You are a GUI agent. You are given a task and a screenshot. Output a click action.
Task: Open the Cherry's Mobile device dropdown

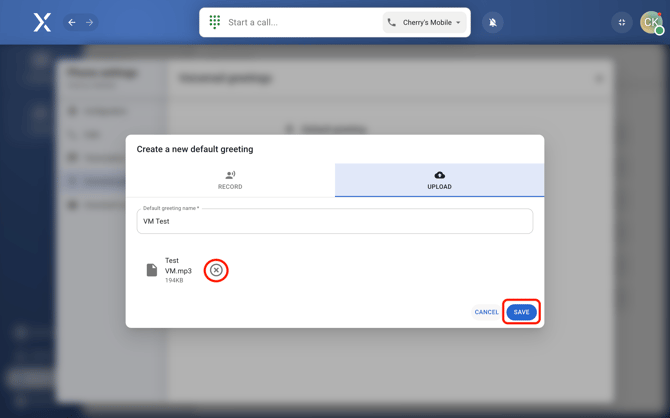pos(426,22)
